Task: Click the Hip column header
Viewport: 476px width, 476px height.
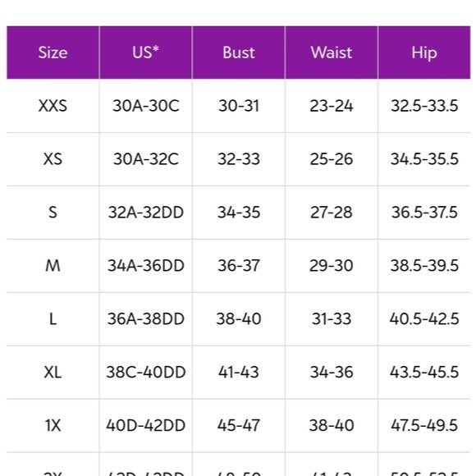Action: click(x=424, y=53)
